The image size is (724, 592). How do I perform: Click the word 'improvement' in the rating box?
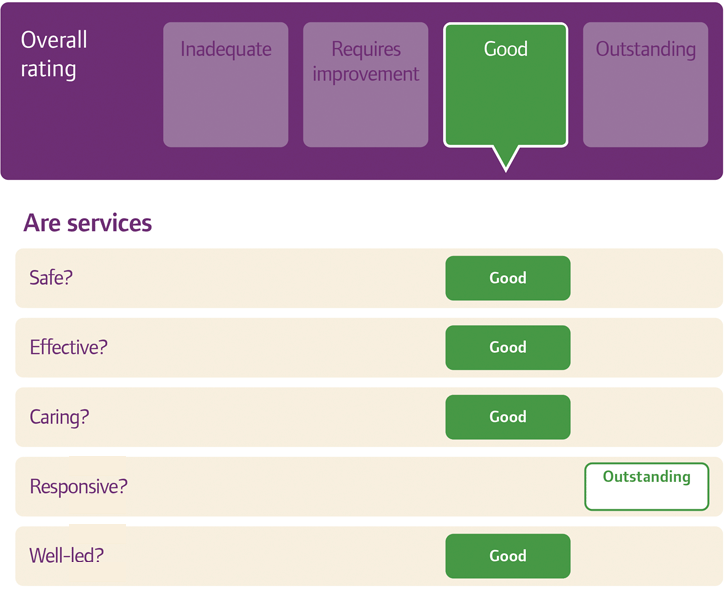pyautogui.click(x=366, y=74)
